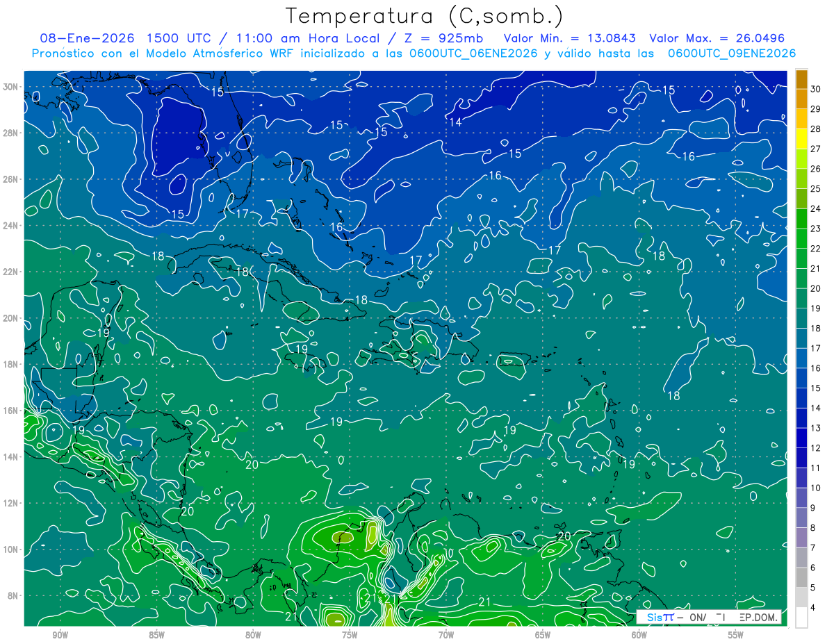Click the latitude label "10N"
Screen dimensions: 834x644
[x=10, y=550]
